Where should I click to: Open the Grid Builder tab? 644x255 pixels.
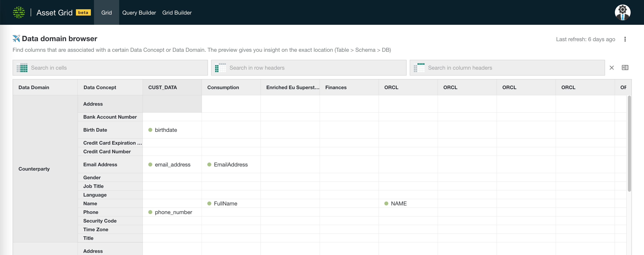point(177,12)
